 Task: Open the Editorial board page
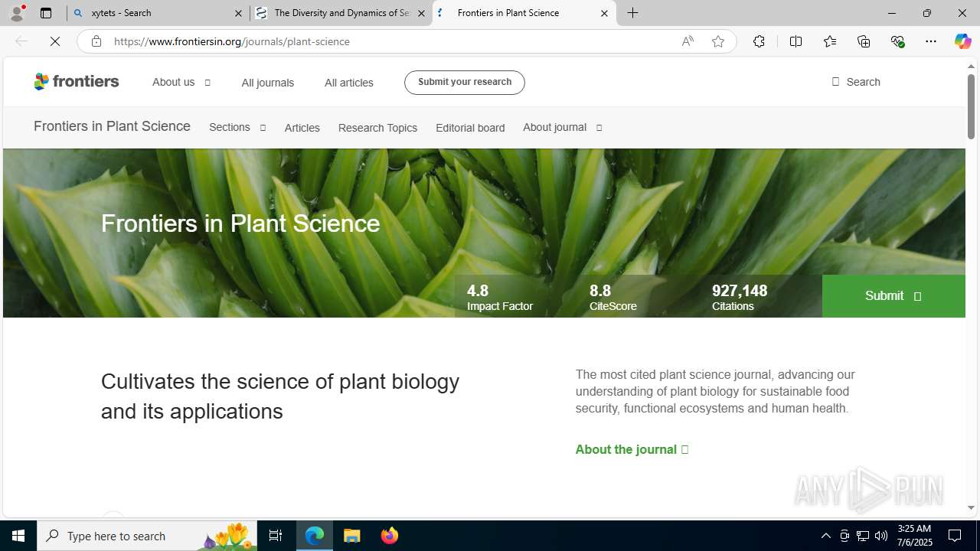coord(470,128)
